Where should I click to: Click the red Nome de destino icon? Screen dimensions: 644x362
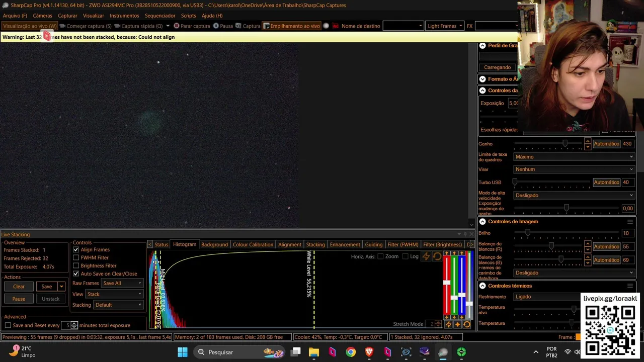(x=336, y=26)
